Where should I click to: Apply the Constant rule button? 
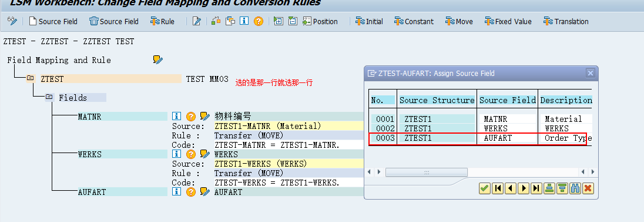point(414,21)
